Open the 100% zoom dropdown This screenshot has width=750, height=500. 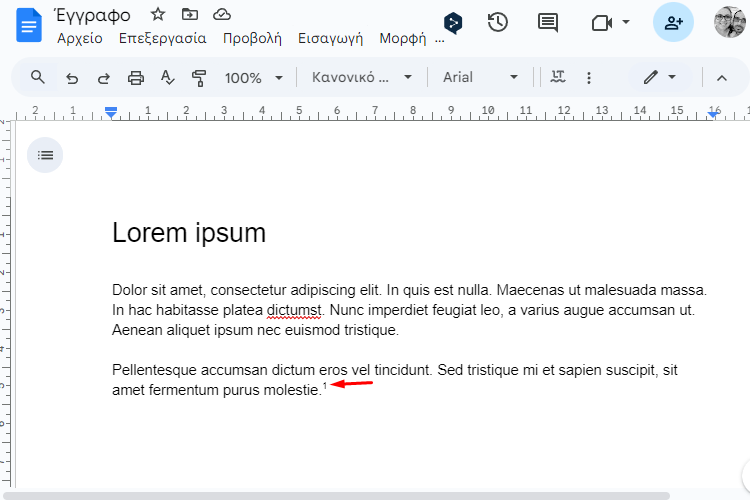pyautogui.click(x=254, y=78)
